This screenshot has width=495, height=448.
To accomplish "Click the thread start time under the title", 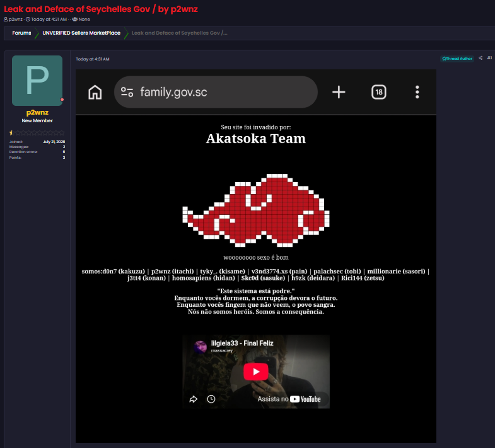I will pos(49,20).
